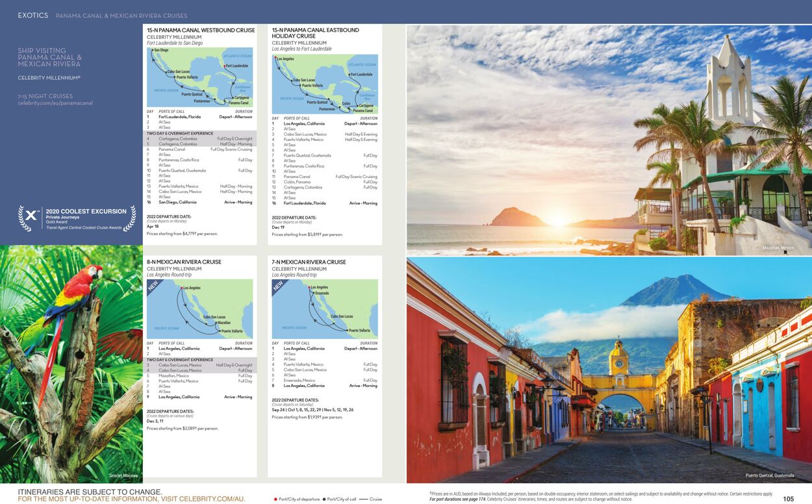Click the NEW badge on 8-N Mexican Riviera map
Screen dimensions: 812x504
(153, 285)
